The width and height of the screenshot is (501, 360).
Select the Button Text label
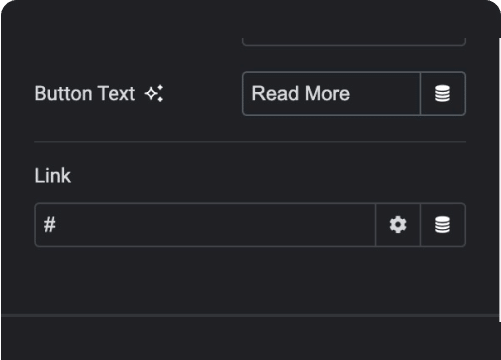click(85, 93)
